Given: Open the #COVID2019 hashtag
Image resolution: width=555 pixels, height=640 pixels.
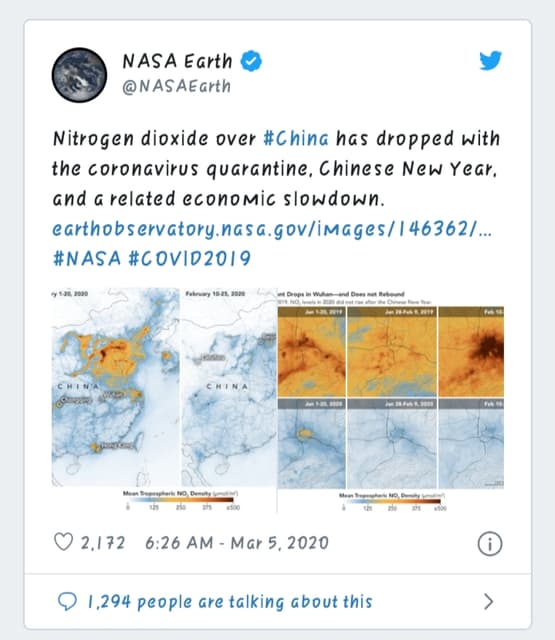Looking at the screenshot, I should click(x=190, y=258).
